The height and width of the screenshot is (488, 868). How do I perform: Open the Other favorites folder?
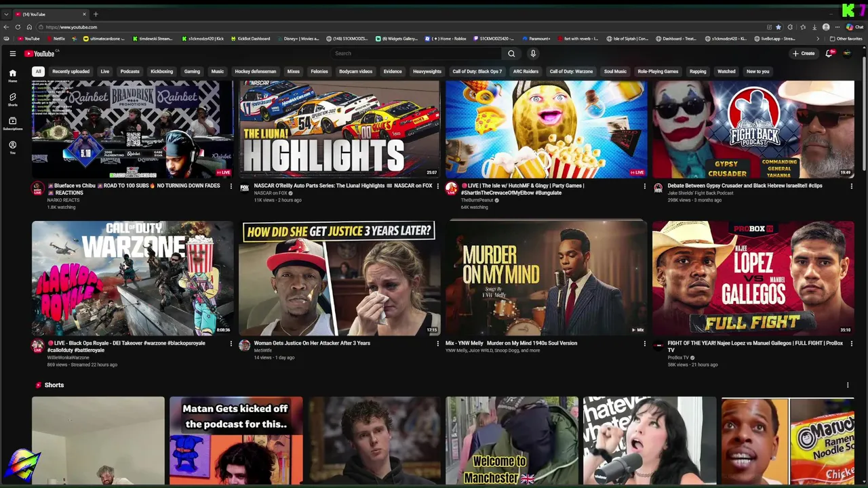click(x=846, y=39)
